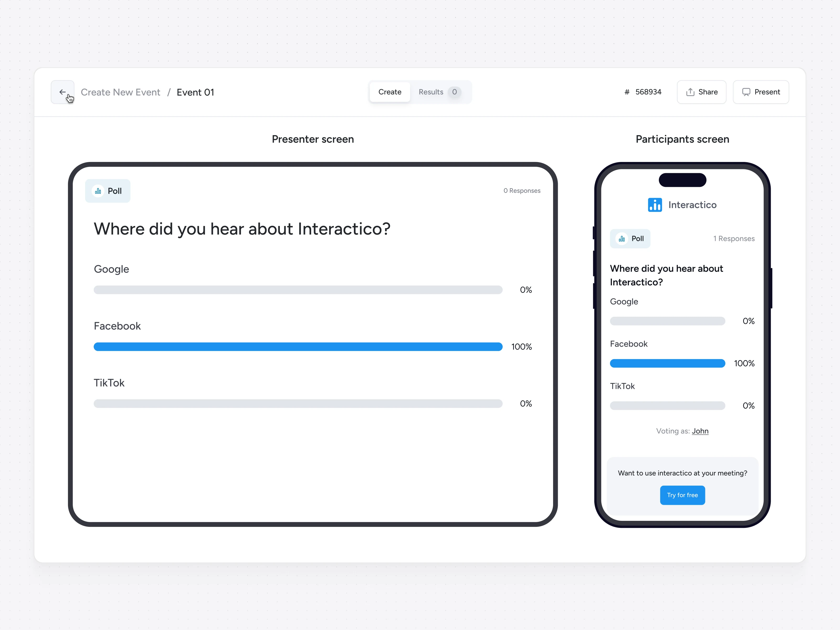
Task: Click the TikTok bar on participants phone
Action: (667, 406)
